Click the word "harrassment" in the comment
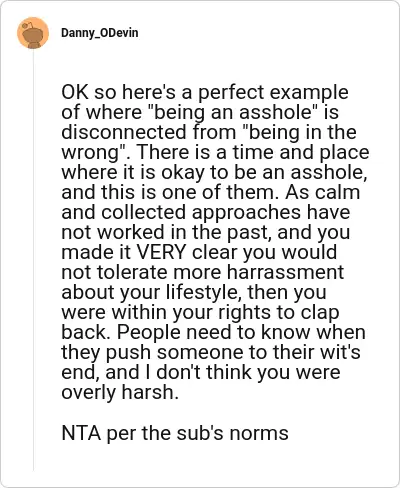The width and height of the screenshot is (400, 488). (285, 272)
